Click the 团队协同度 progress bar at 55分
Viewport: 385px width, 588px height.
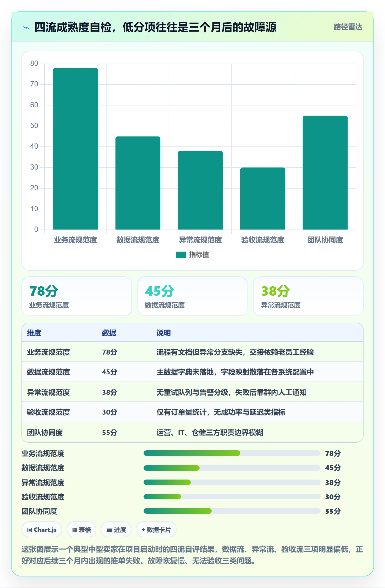coord(232,511)
